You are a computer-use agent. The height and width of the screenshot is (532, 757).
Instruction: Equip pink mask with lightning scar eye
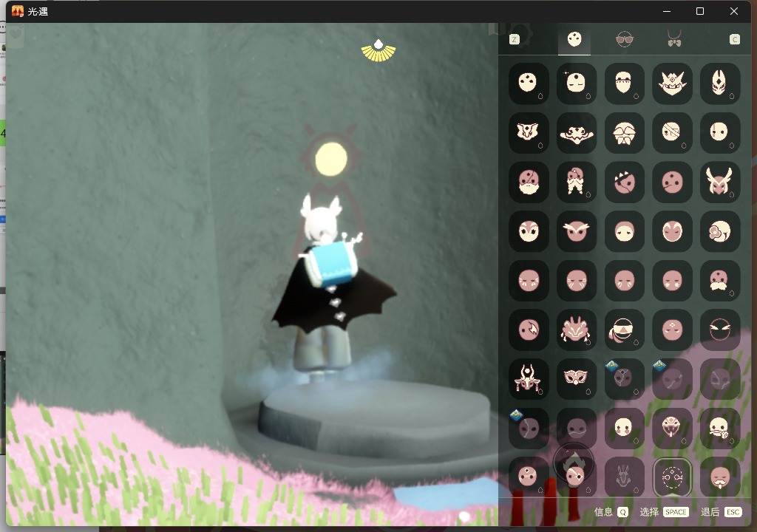528,330
